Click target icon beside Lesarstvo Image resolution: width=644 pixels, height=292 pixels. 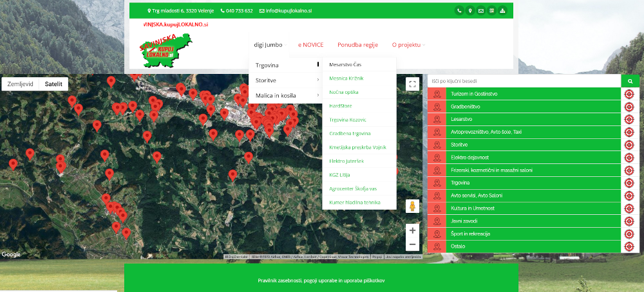pos(629,120)
